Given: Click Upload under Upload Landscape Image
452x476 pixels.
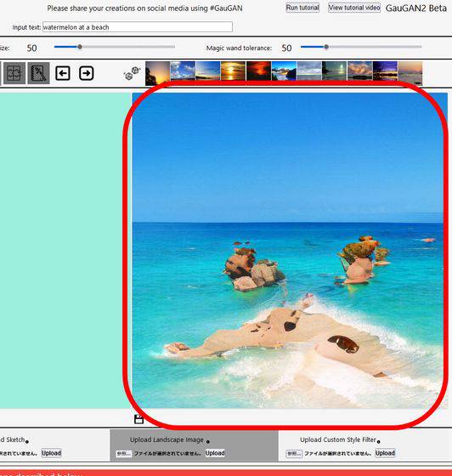Looking at the screenshot, I should coord(215,453).
